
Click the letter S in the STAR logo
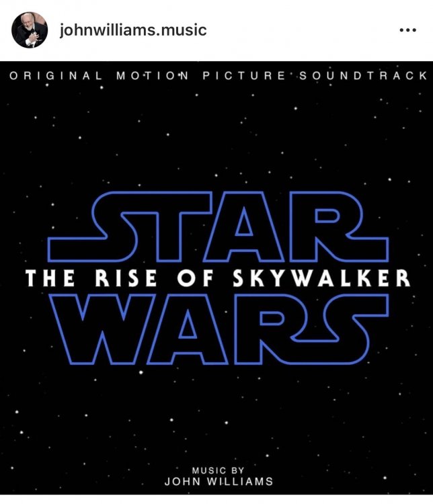[93, 226]
